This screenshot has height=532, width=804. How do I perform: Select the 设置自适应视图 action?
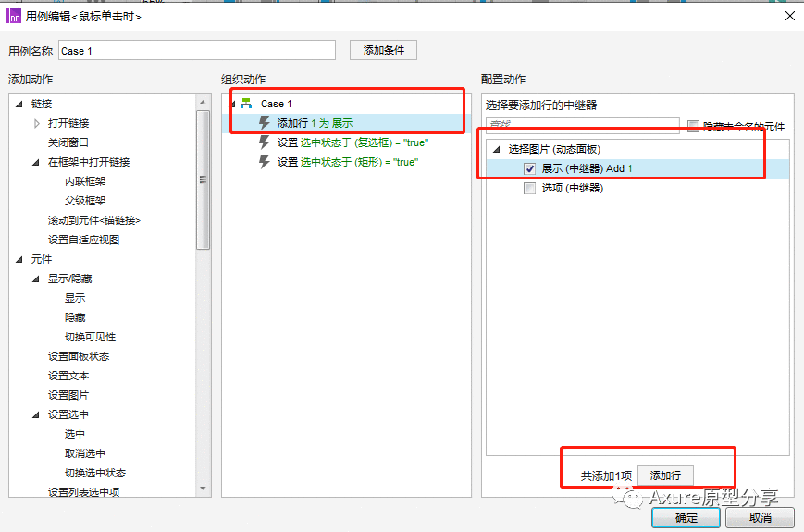click(83, 240)
